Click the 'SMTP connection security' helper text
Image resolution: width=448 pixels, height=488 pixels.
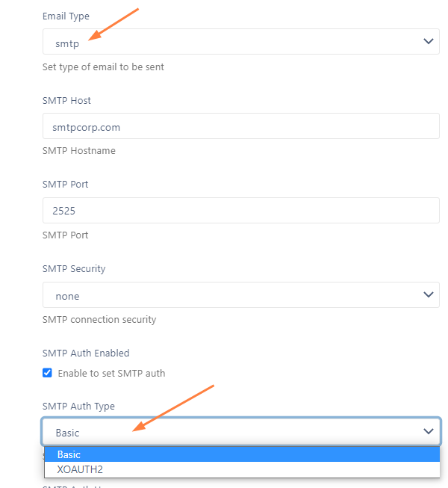click(x=99, y=320)
